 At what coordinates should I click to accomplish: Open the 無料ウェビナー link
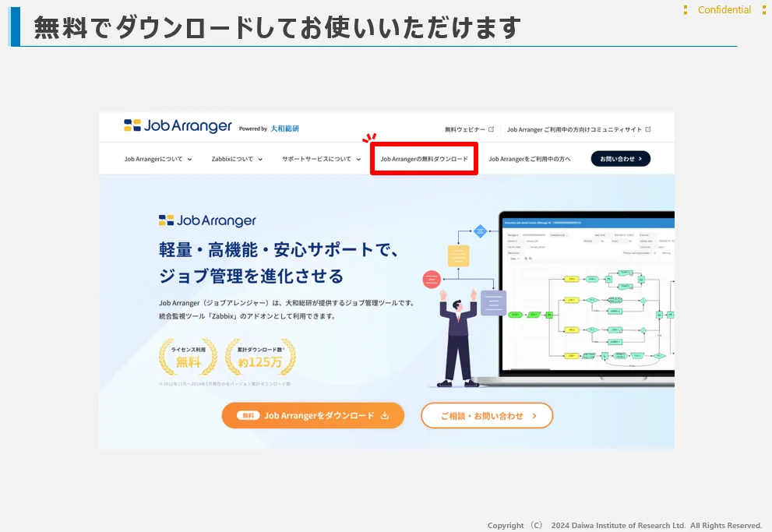tap(465, 129)
